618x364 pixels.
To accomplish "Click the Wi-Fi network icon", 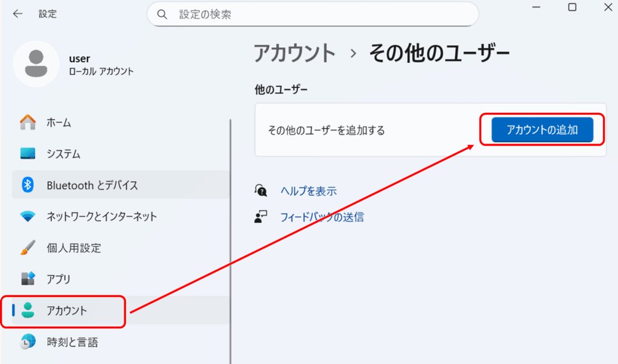I will (28, 217).
